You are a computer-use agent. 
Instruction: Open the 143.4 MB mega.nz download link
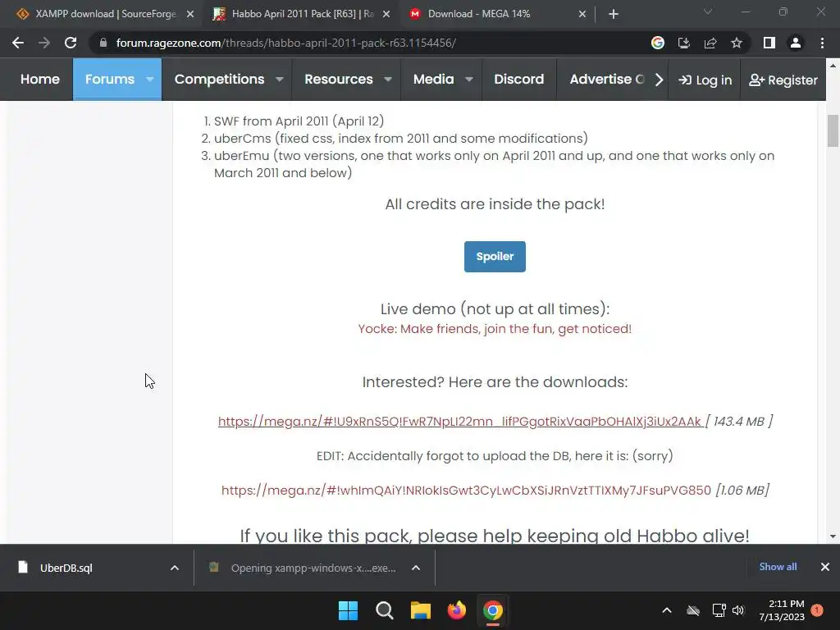click(460, 422)
